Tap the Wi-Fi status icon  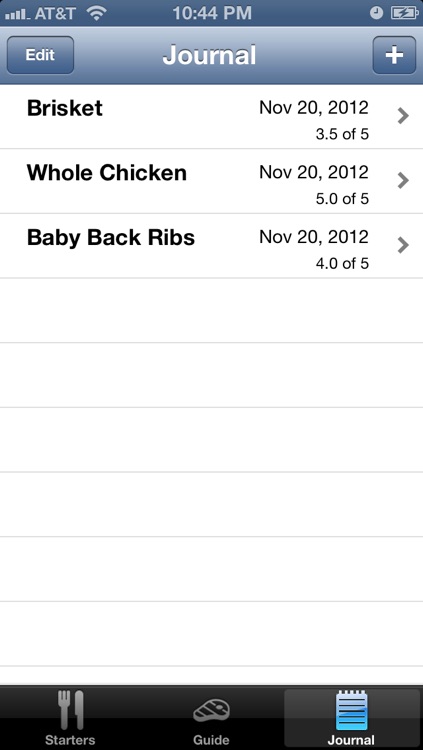pos(97,13)
